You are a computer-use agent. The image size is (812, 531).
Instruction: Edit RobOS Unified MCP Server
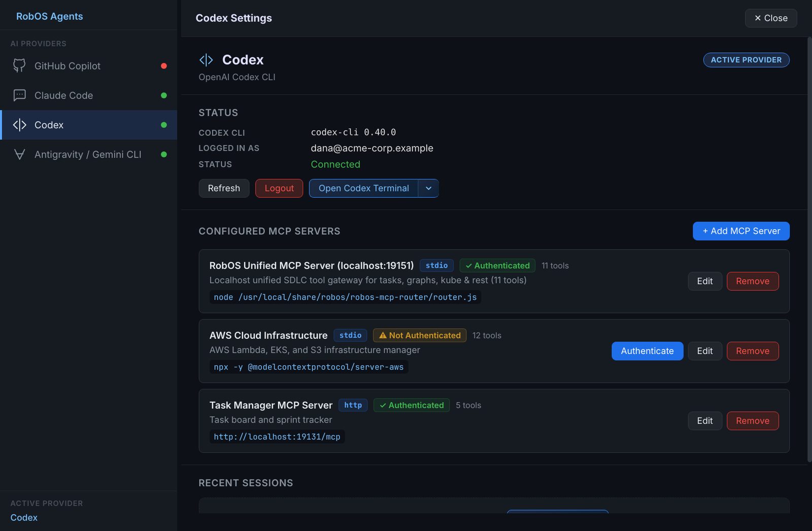[705, 281]
